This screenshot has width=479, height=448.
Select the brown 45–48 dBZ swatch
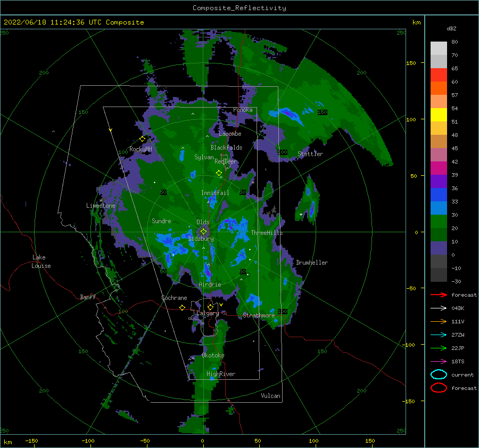tap(439, 142)
